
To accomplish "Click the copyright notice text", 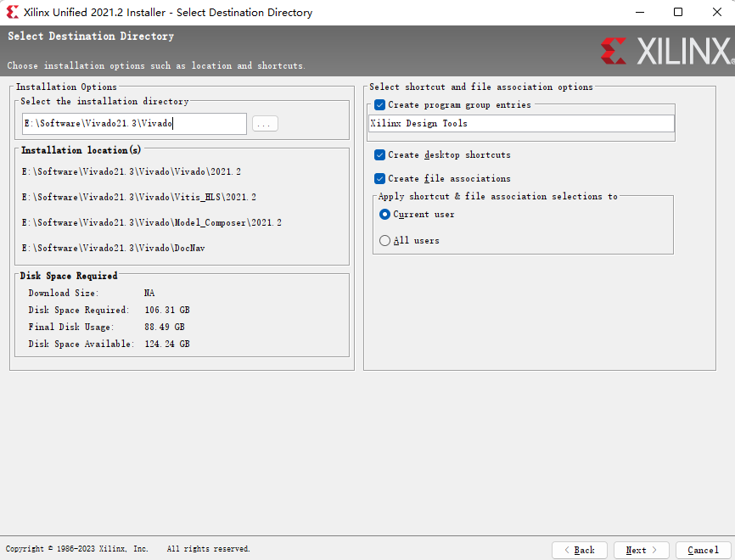I will (127, 549).
